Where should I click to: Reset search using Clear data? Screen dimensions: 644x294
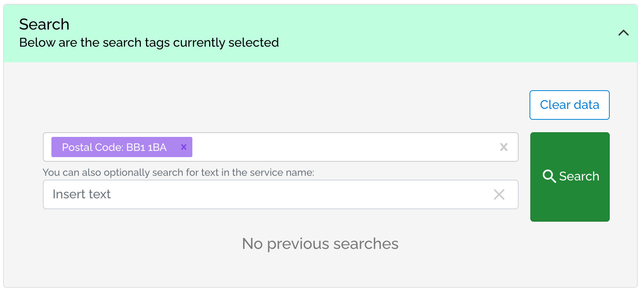point(569,105)
